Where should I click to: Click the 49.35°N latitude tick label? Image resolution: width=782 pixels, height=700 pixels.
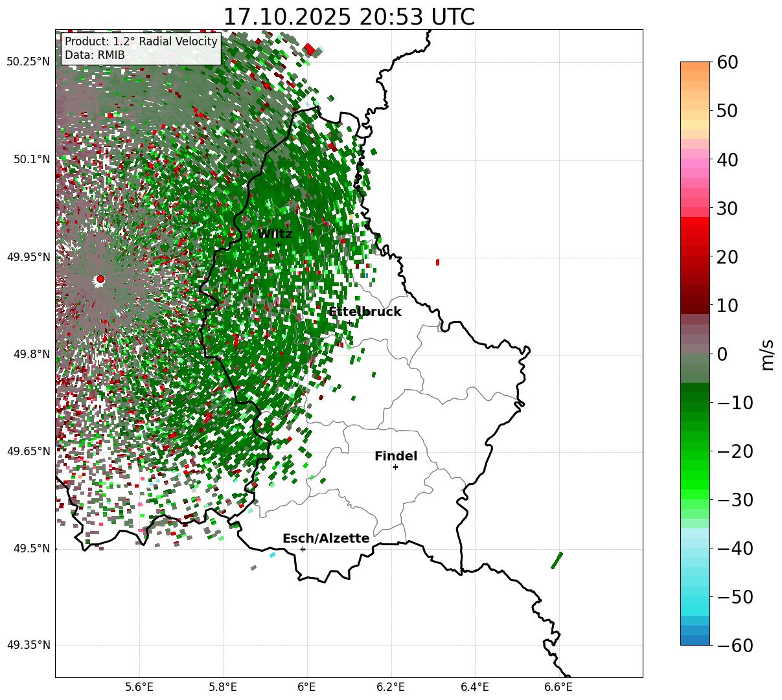coord(28,645)
